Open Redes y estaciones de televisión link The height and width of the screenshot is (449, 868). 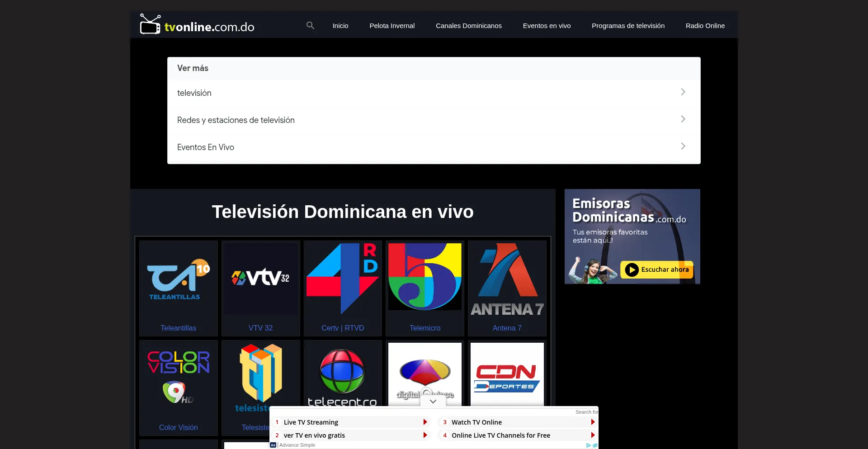coord(236,120)
